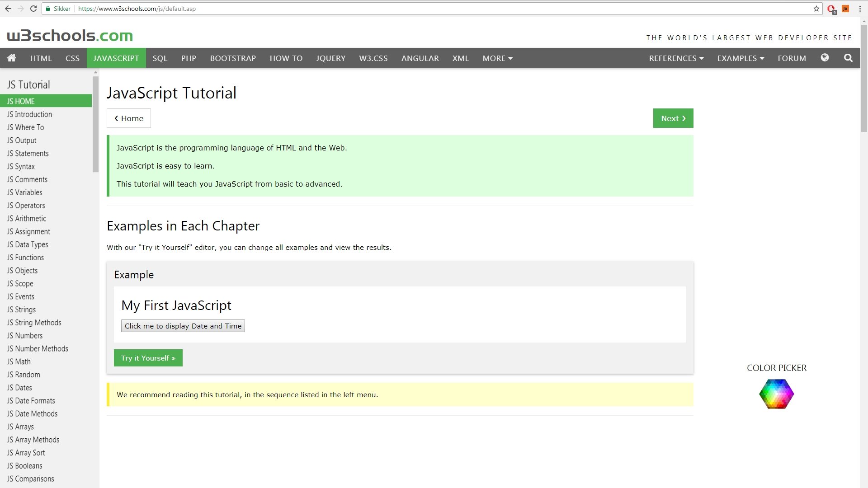Open the W3.CSS nav item

373,58
